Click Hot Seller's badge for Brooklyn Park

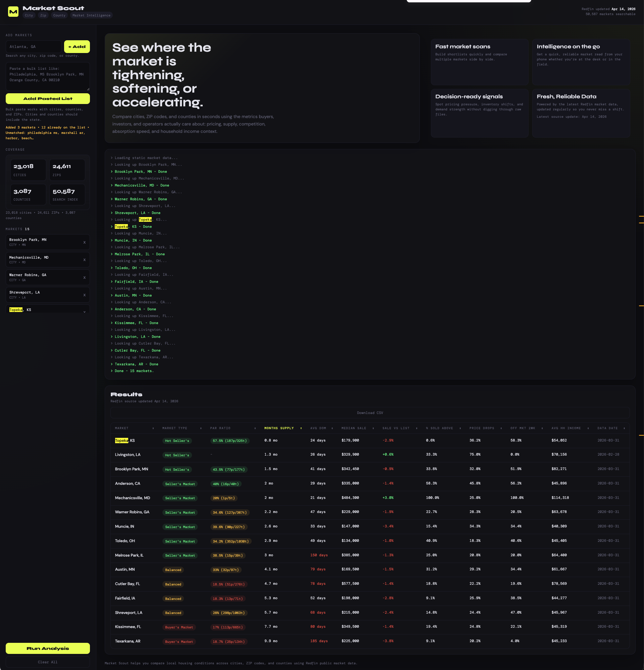177,470
